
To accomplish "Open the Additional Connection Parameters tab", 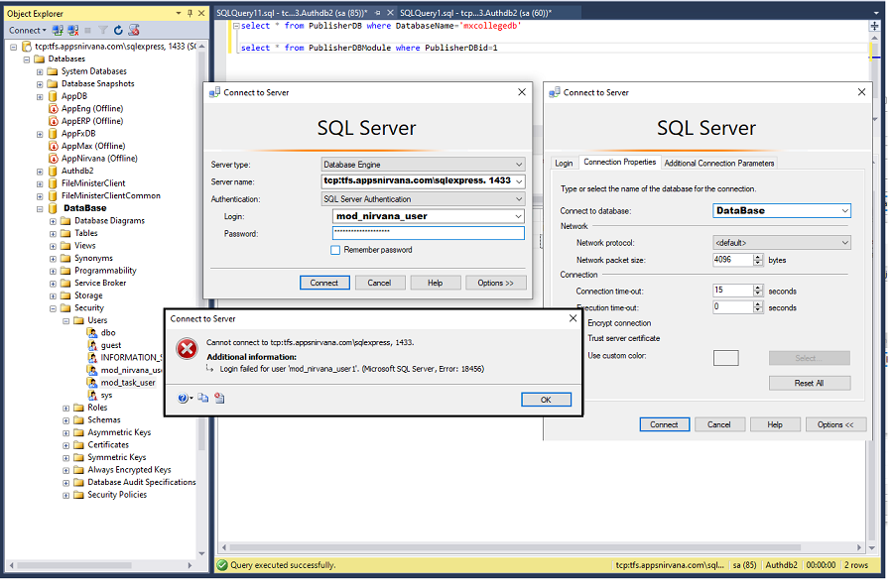I will point(719,164).
